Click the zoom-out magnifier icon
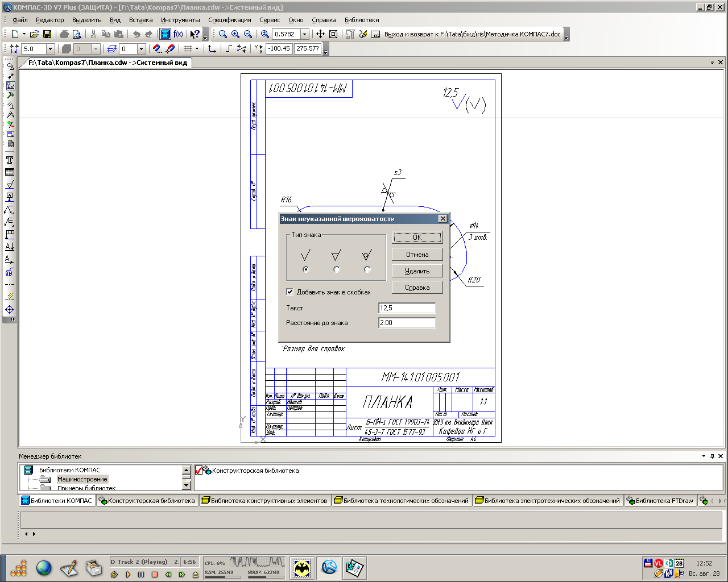This screenshot has width=728, height=582. pos(248,34)
